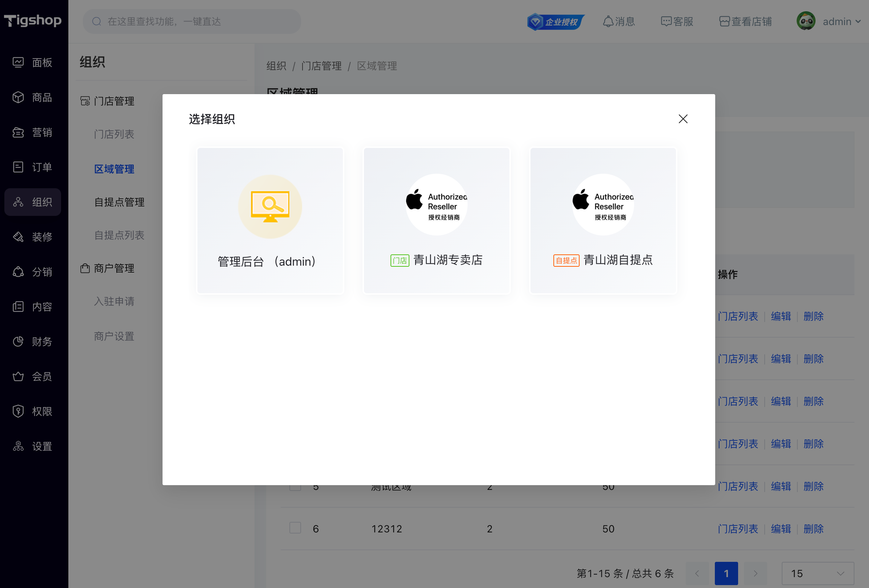Click 删除 link in row 12312
The height and width of the screenshot is (588, 869).
(813, 528)
